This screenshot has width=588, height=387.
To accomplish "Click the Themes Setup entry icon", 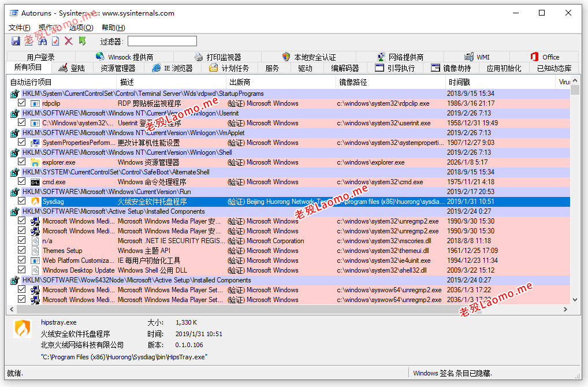I will (x=35, y=251).
